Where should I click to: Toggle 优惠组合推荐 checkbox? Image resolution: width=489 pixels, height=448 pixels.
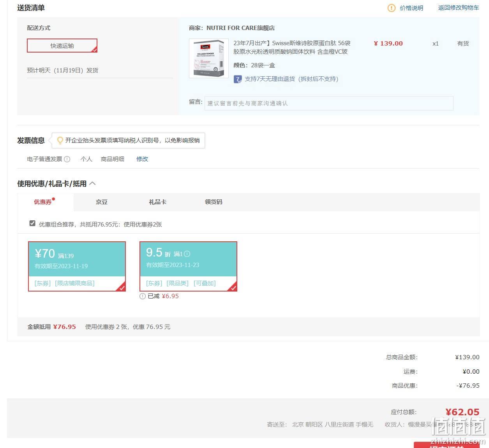coord(32,223)
